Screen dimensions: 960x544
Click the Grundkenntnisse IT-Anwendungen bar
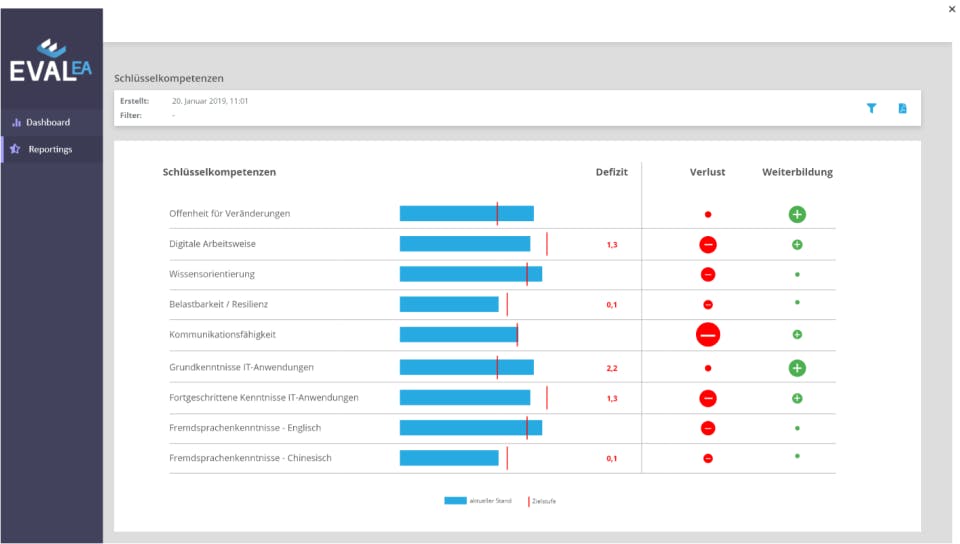point(467,367)
